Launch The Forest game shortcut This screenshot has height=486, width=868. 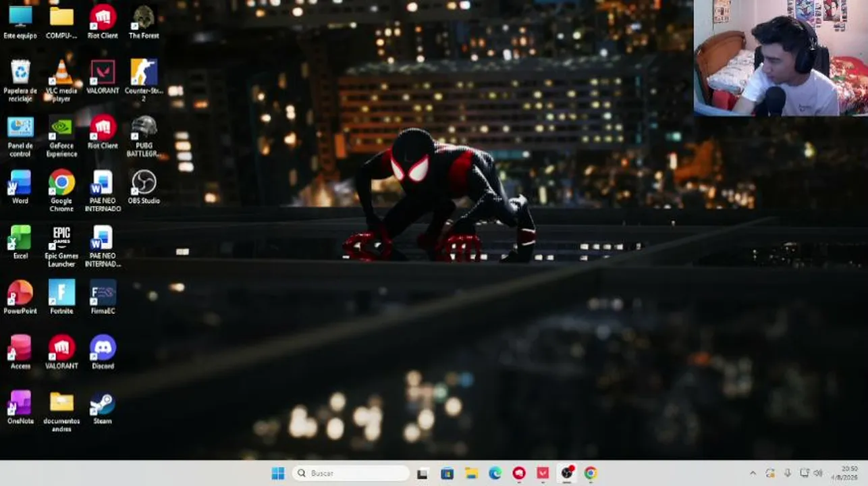[144, 22]
